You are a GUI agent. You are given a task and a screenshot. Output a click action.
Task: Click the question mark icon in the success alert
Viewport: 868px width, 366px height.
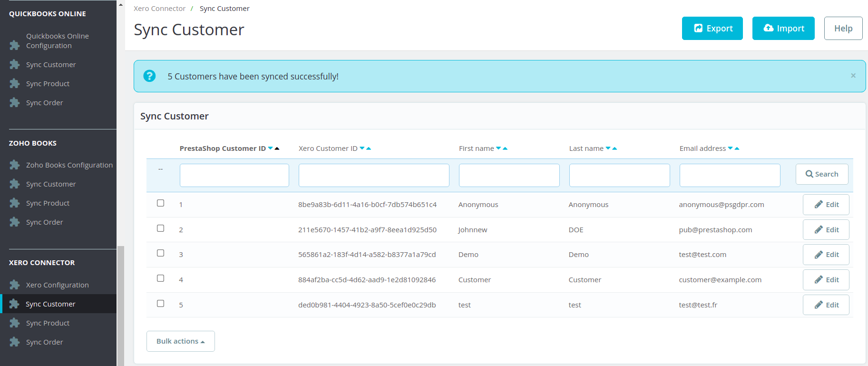click(x=149, y=76)
